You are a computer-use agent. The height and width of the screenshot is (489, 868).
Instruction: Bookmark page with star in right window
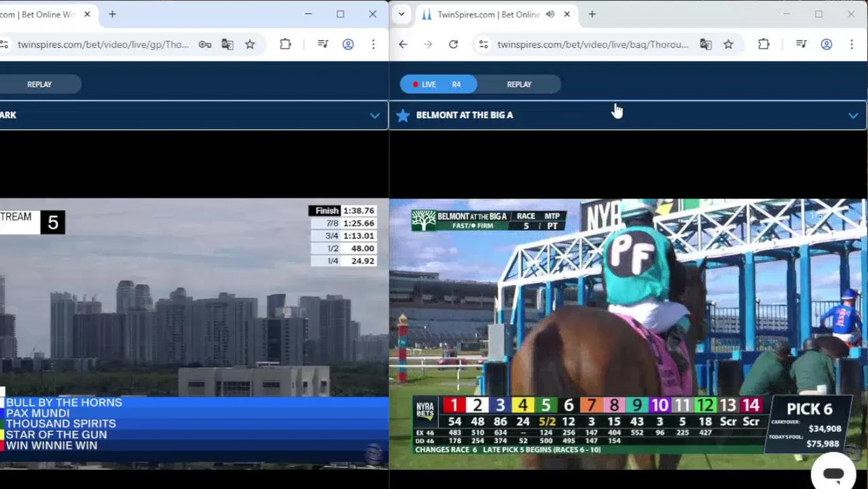coord(728,45)
